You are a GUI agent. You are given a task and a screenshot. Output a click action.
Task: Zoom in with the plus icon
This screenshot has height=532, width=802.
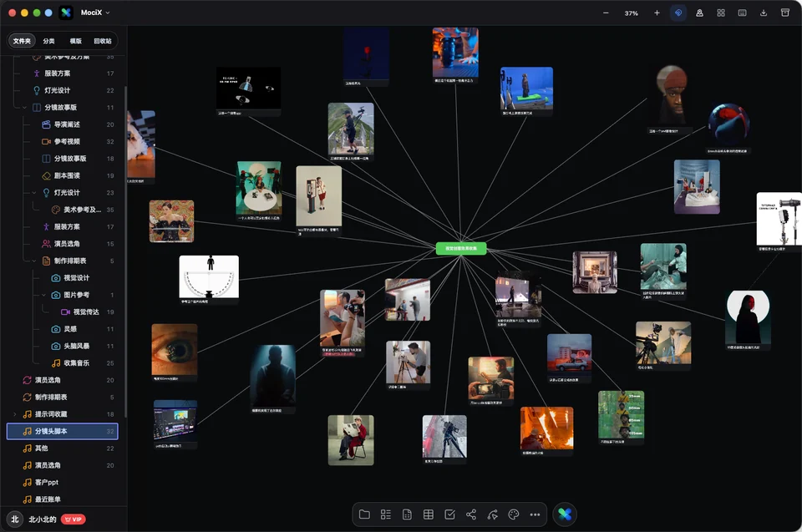click(657, 13)
